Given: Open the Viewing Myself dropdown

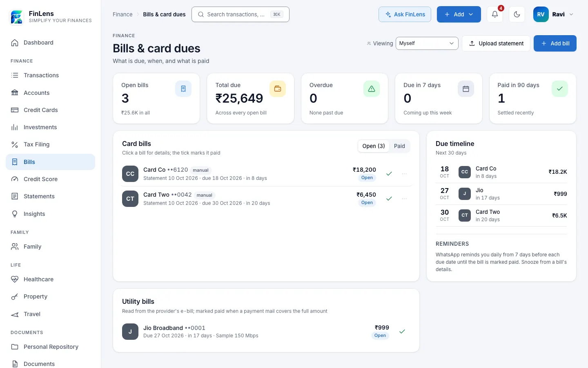Looking at the screenshot, I should (x=427, y=43).
